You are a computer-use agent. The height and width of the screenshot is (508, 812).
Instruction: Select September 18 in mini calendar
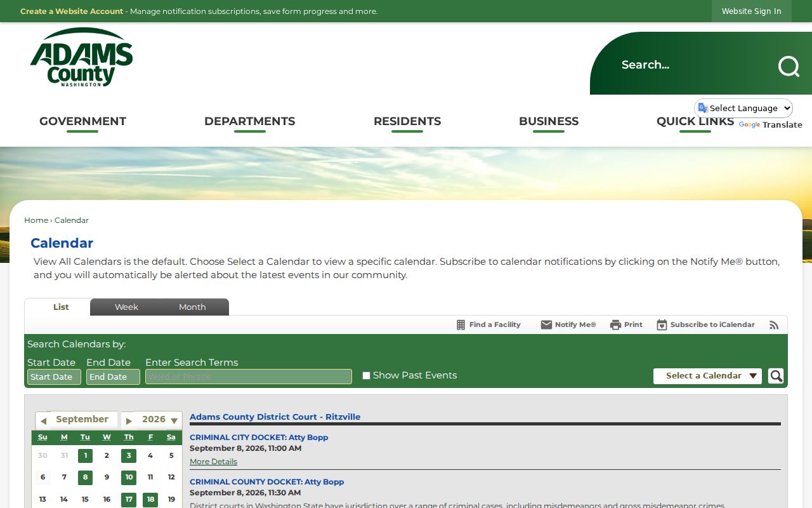[150, 500]
